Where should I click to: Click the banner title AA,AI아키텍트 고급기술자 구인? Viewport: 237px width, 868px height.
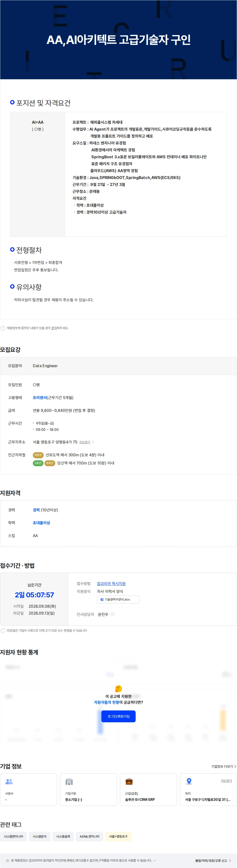click(118, 40)
